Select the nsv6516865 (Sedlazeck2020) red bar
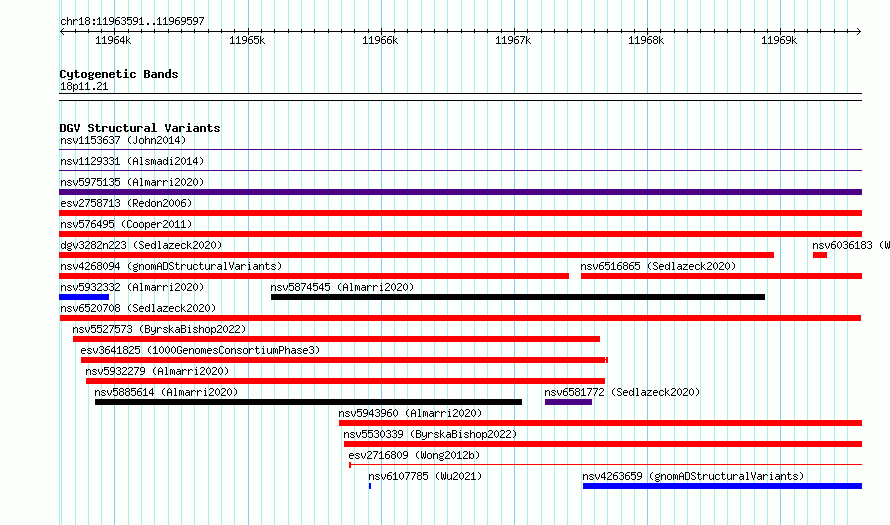Image resolution: width=890 pixels, height=525 pixels. [x=721, y=276]
